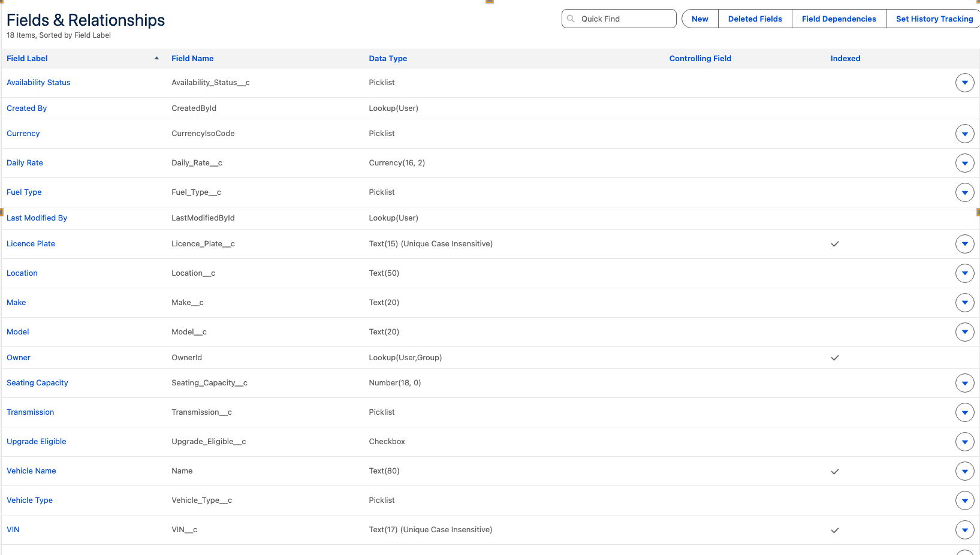Open the Seating Capacity field
This screenshot has height=555, width=980.
click(37, 383)
